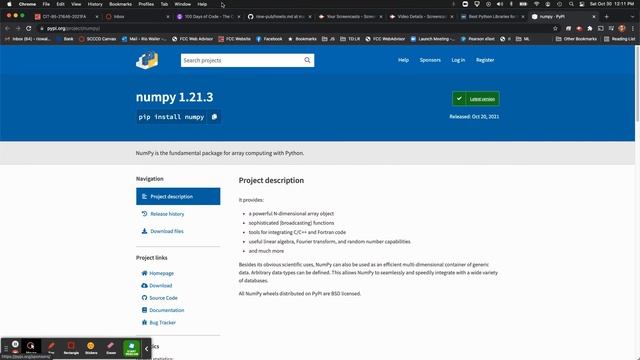
Task: Expand the JS bookmarks folder
Action: (x=328, y=39)
